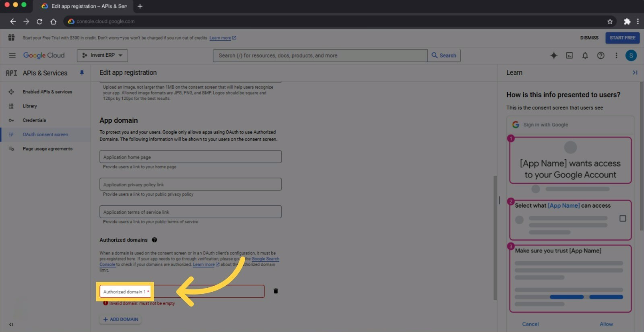644x332 pixels.
Task: Click the Search button
Action: [444, 56]
